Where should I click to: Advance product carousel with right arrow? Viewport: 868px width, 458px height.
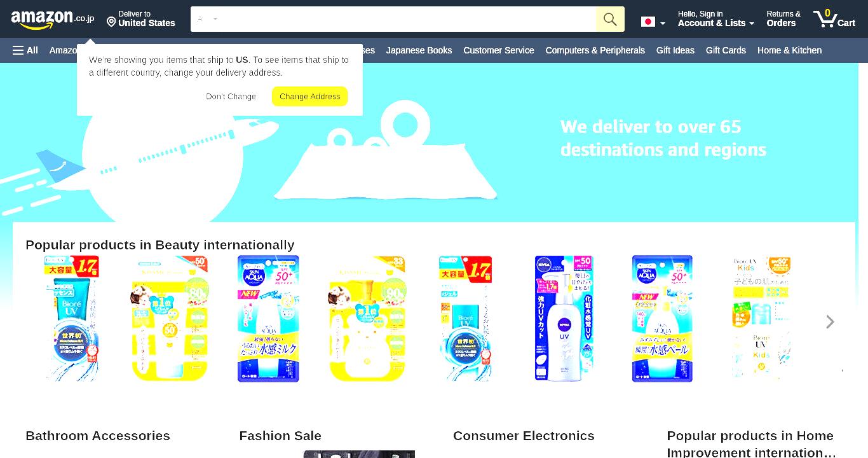click(x=830, y=322)
